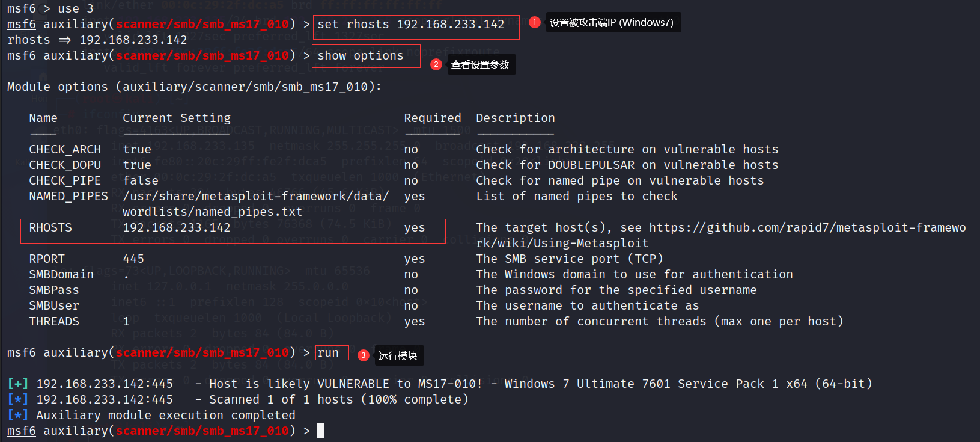
Task: Click the 'Name' column header
Action: tap(43, 118)
